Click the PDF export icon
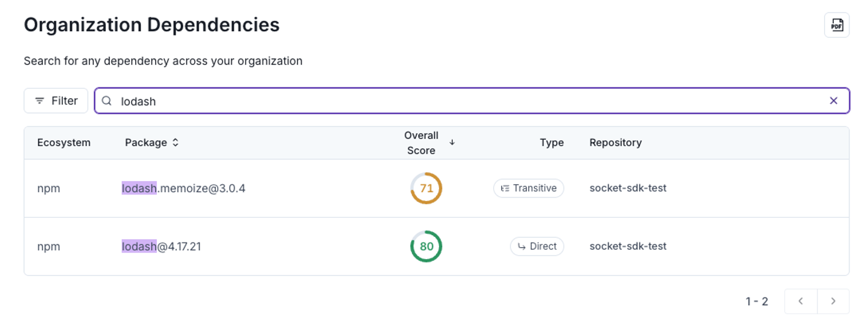The image size is (868, 329). [837, 25]
